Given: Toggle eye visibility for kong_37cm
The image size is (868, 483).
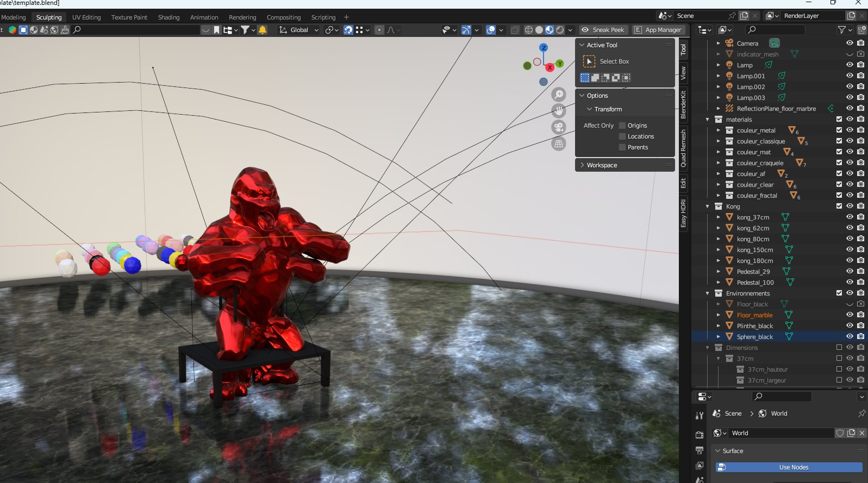Looking at the screenshot, I should (x=850, y=217).
